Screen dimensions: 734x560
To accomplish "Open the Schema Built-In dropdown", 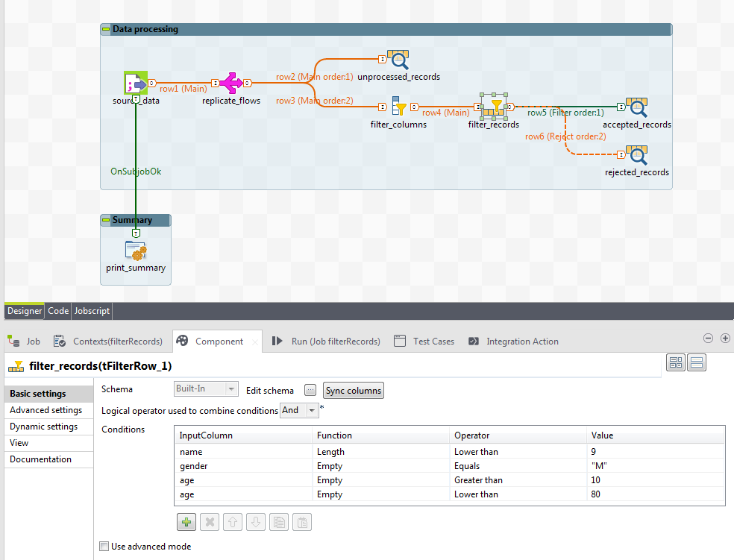I will 231,389.
